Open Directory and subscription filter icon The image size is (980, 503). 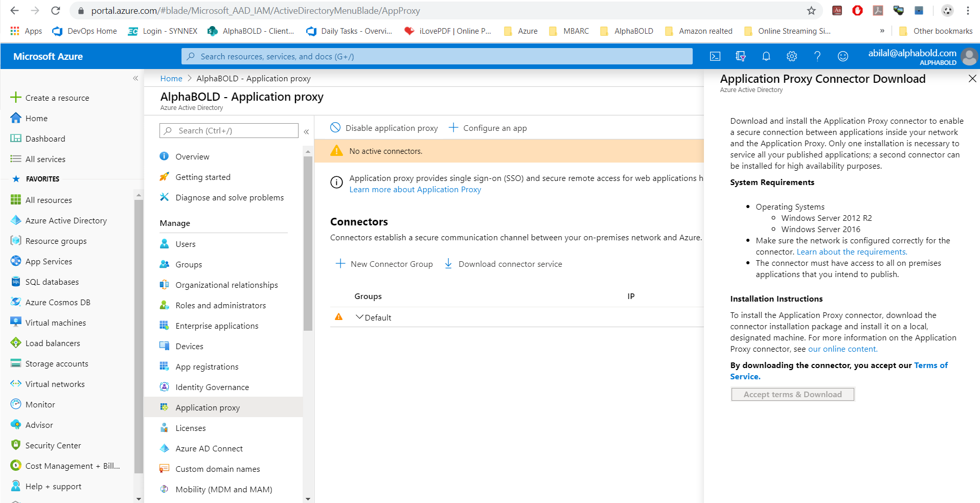click(x=740, y=56)
